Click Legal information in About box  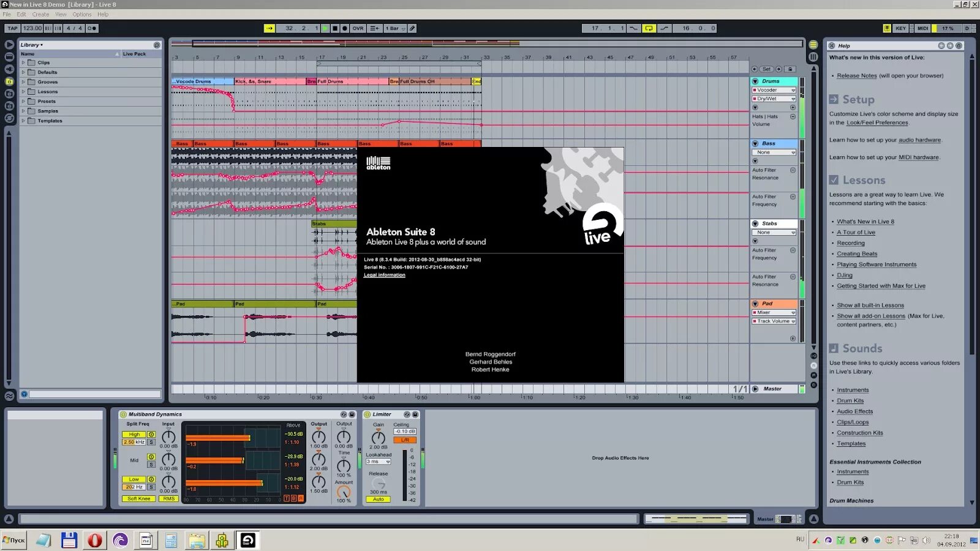[x=385, y=275]
